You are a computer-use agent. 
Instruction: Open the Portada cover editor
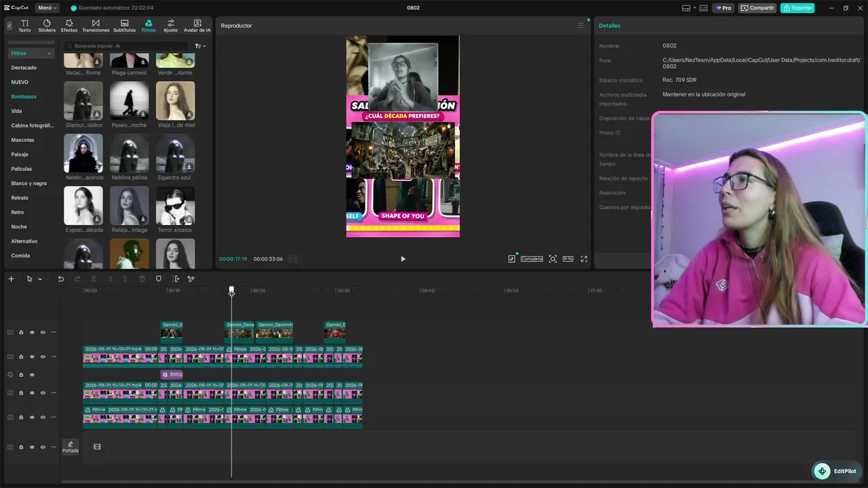coord(71,447)
